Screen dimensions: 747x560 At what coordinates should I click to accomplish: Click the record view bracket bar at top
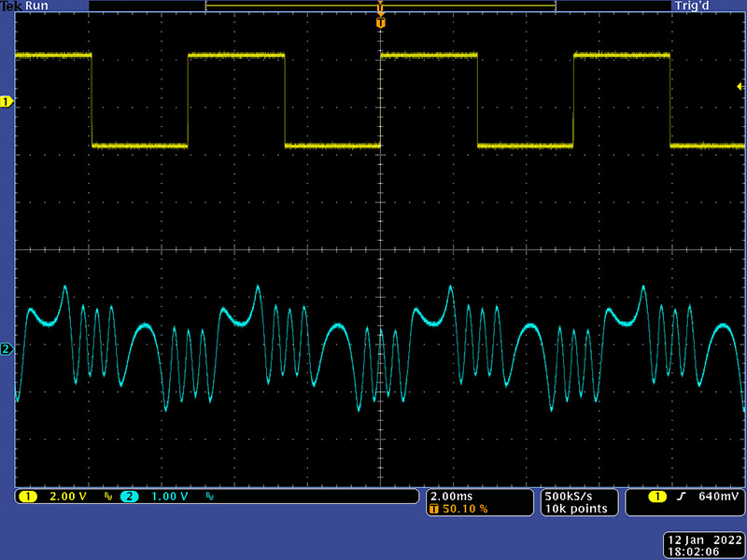coord(381,6)
